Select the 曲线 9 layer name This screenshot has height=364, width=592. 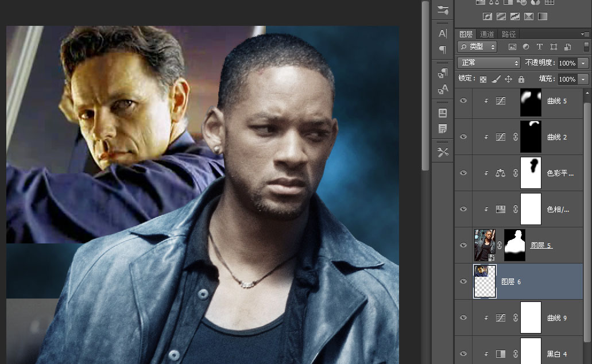click(x=557, y=318)
